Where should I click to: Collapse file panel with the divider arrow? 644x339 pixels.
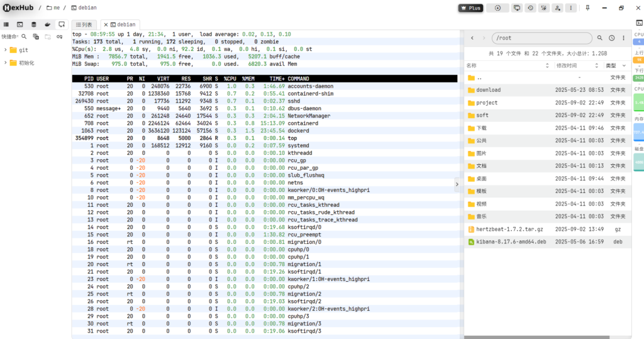point(457,184)
